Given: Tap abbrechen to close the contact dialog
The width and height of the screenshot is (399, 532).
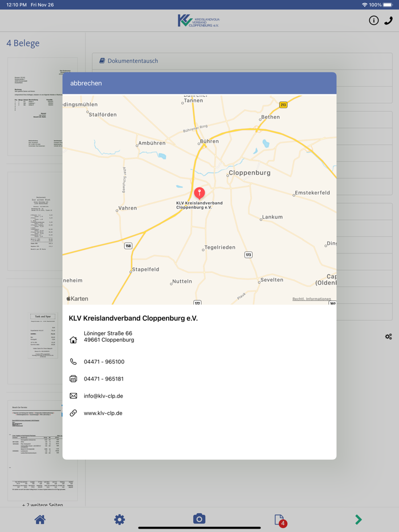Looking at the screenshot, I should [86, 83].
